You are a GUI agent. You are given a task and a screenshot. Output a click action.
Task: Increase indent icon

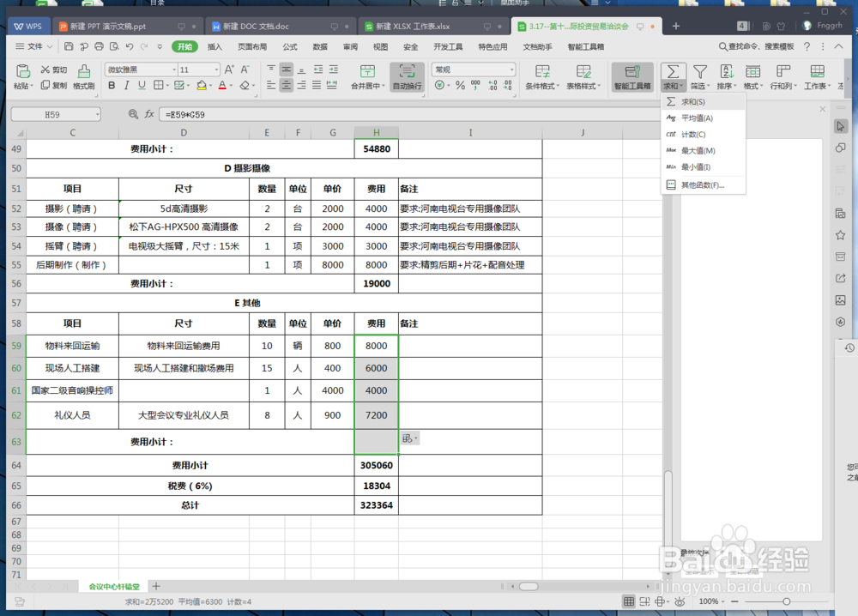(333, 69)
